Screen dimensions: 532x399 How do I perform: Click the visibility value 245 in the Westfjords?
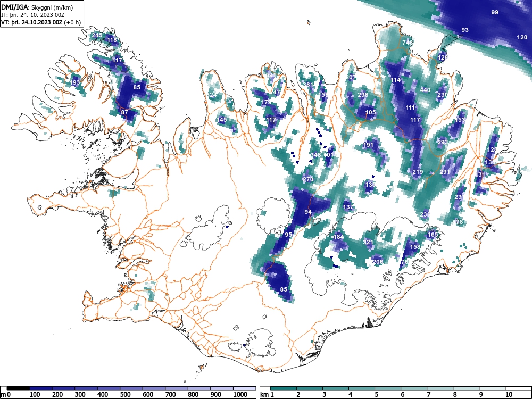coord(97,35)
